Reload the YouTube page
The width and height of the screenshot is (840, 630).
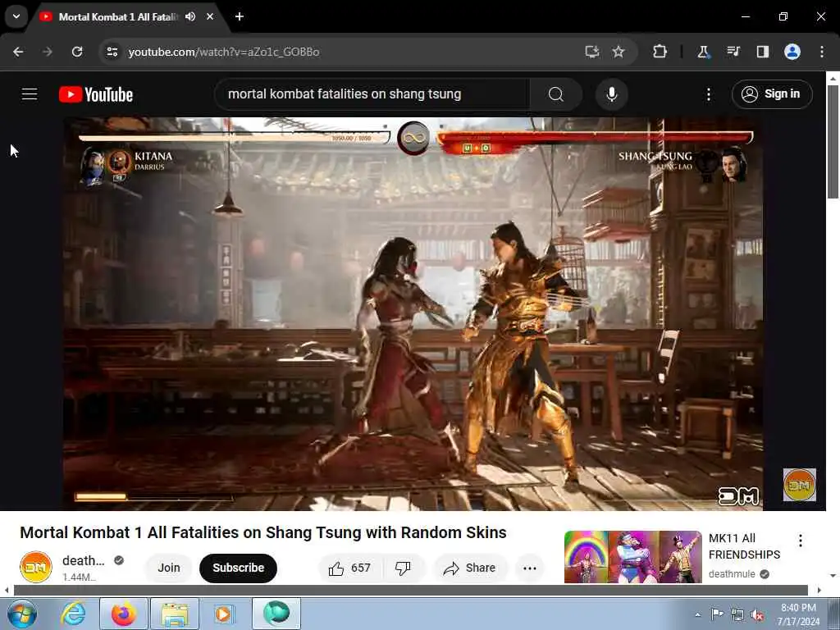pyautogui.click(x=77, y=52)
